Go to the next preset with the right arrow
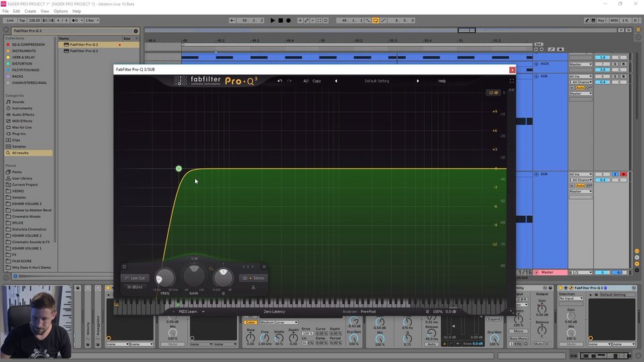 (418, 81)
